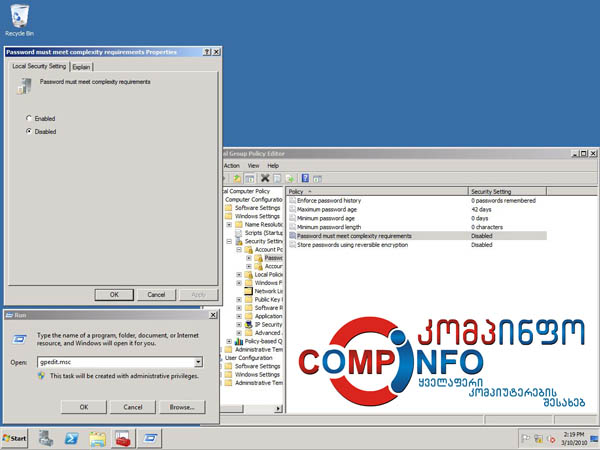This screenshot has height=450, width=600.
Task: Click '0 passwords remembered' setting value
Action: [503, 201]
